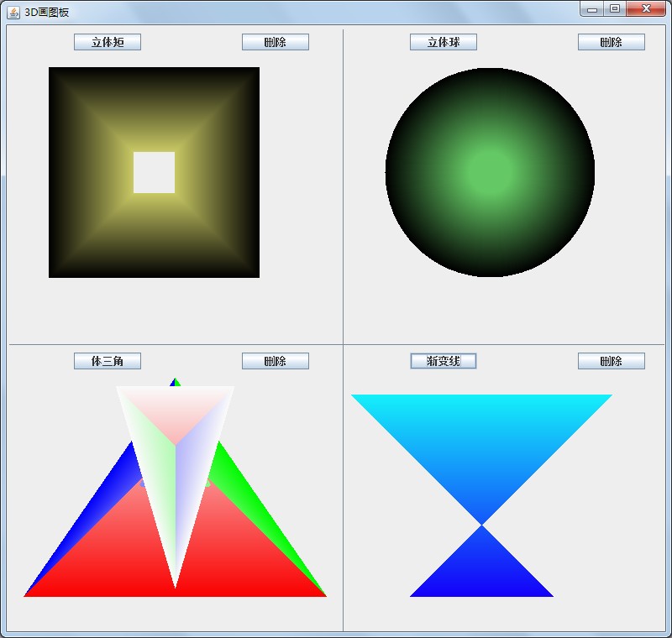The image size is (672, 638).
Task: Click 删除 next to the 立体矩 button
Action: click(276, 42)
